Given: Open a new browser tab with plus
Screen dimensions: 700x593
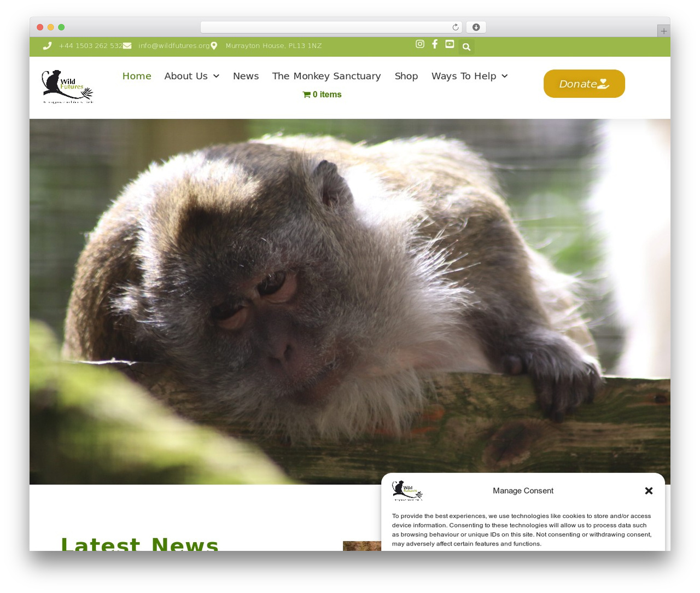Looking at the screenshot, I should (x=663, y=31).
